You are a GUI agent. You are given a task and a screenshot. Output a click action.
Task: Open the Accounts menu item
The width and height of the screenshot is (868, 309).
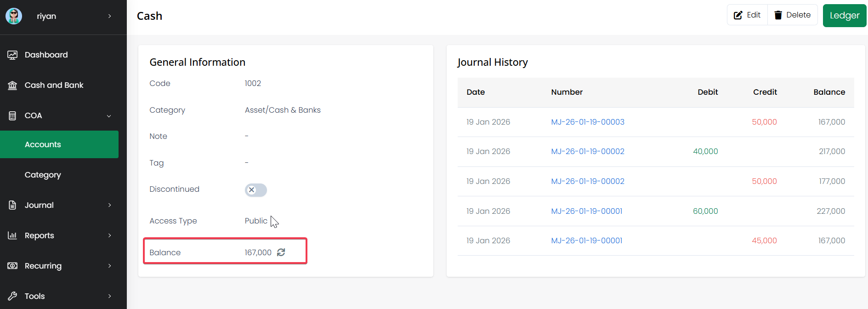click(x=43, y=144)
